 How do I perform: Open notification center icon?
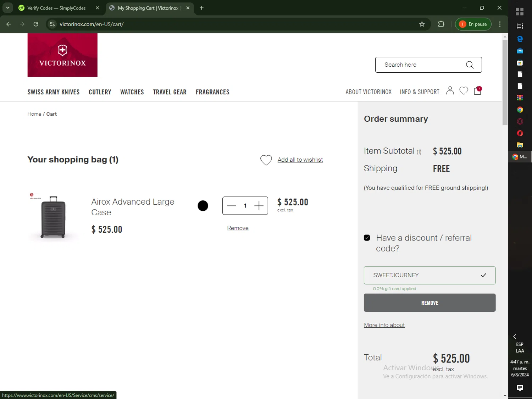point(520,388)
